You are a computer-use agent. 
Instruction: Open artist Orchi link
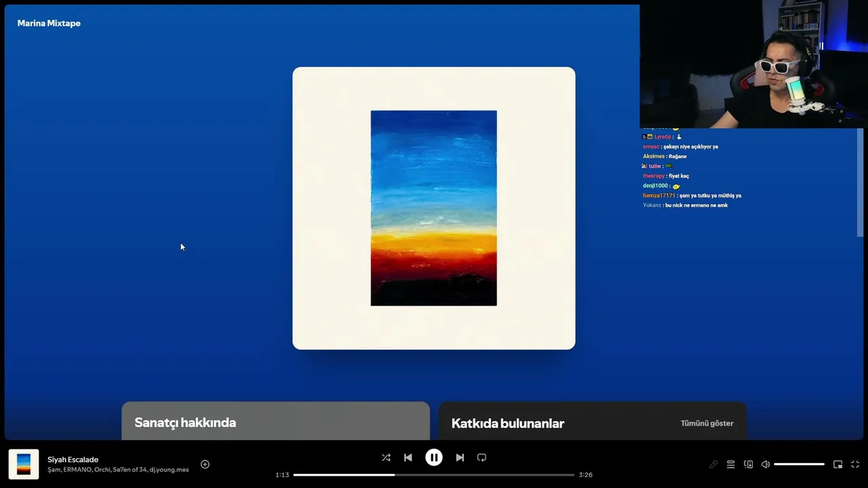pyautogui.click(x=102, y=470)
